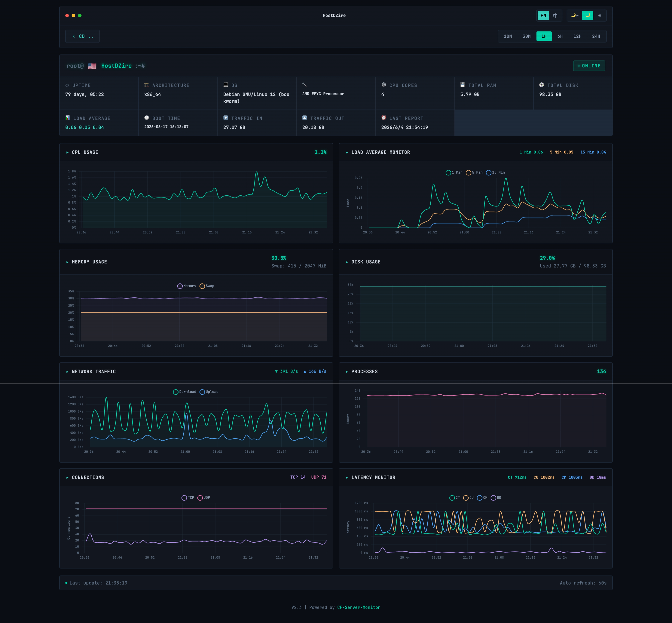This screenshot has height=623, width=672.
Task: Click the clock icon beside BOOT TIME
Action: 146,118
